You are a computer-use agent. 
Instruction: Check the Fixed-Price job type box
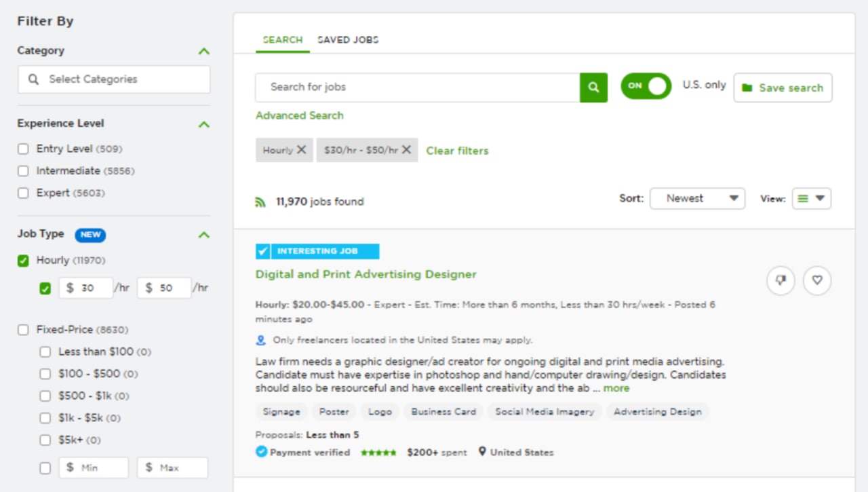(x=23, y=330)
